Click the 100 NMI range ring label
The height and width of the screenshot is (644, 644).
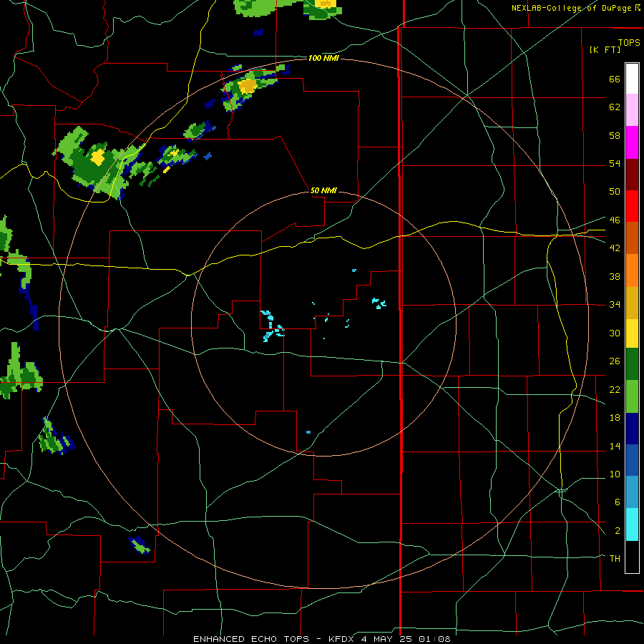[x=323, y=59]
